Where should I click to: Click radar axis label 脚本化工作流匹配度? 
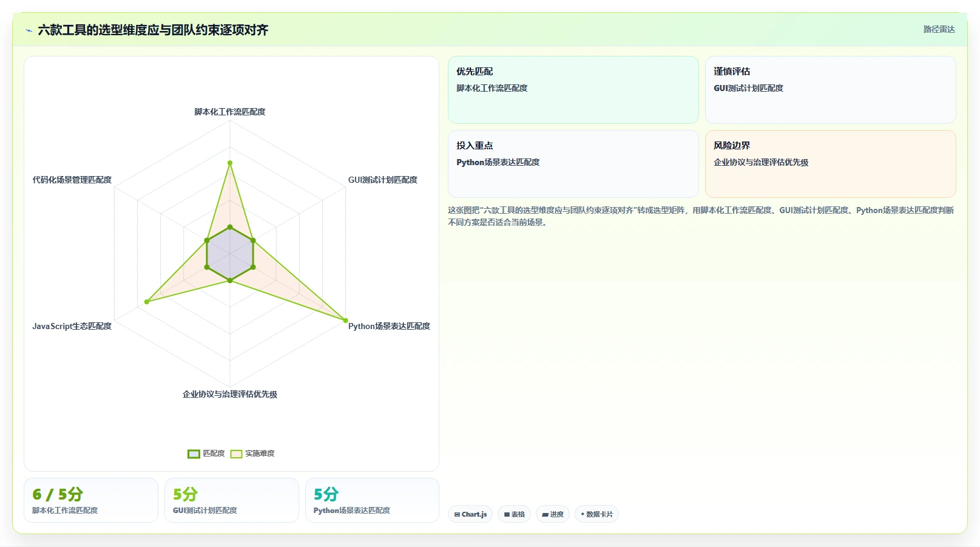point(230,112)
